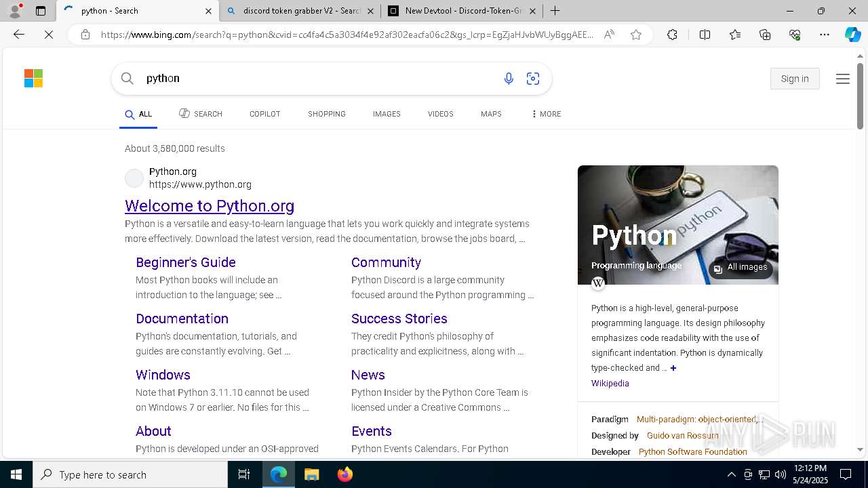The width and height of the screenshot is (868, 488).
Task: Open Favorites list
Action: [x=735, y=35]
